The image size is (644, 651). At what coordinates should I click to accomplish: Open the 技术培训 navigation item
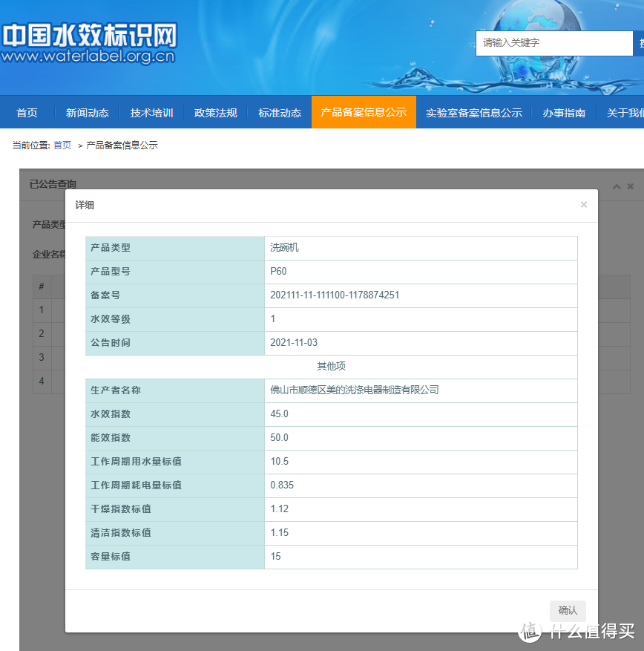tap(151, 113)
